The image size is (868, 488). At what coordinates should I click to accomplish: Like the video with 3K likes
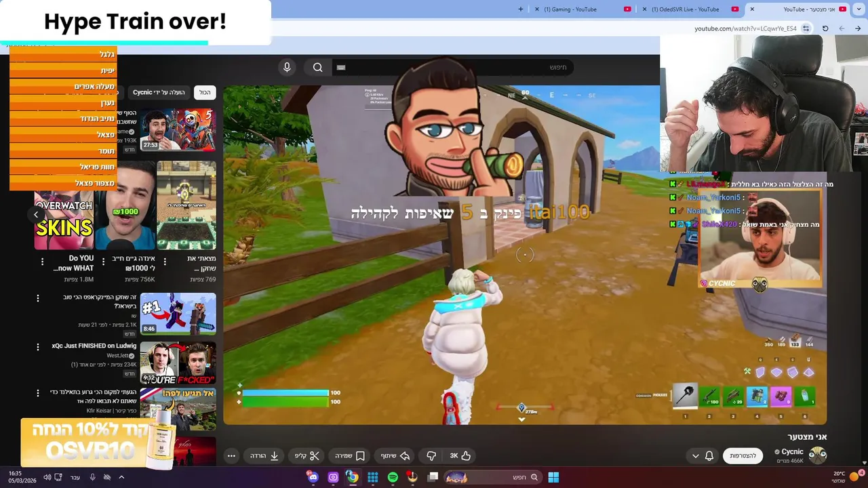click(x=460, y=456)
